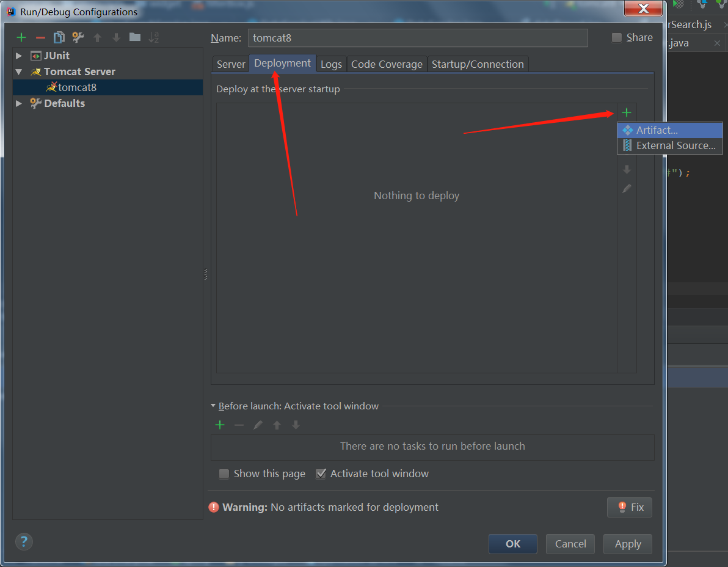Viewport: 728px width, 567px height.
Task: Enable the Show this page checkbox
Action: tap(224, 474)
